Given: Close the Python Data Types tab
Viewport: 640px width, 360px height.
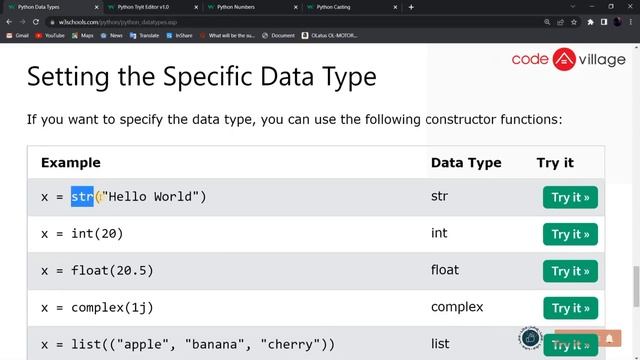Looking at the screenshot, I should pyautogui.click(x=96, y=7).
